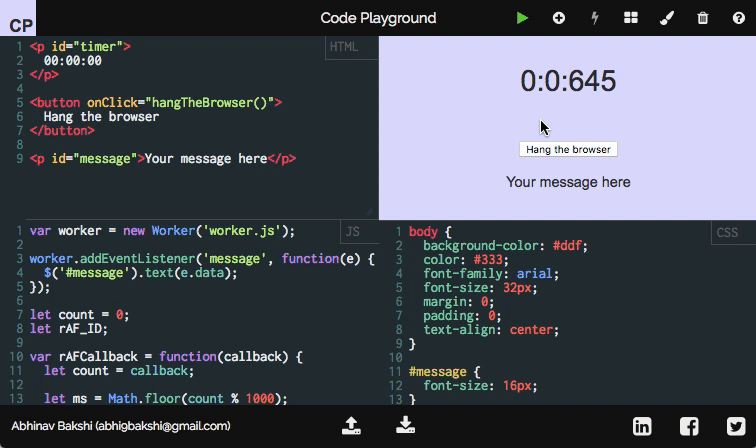Click the 'body {' CSS selector line

click(x=430, y=232)
